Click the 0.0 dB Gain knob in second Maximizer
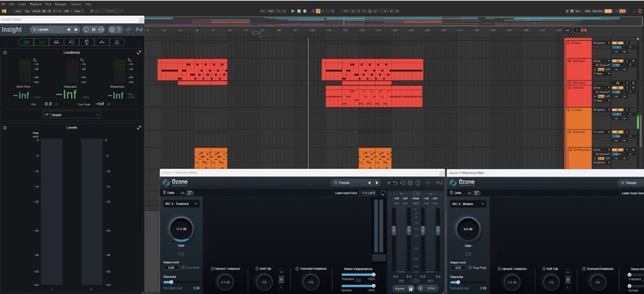 pos(467,229)
